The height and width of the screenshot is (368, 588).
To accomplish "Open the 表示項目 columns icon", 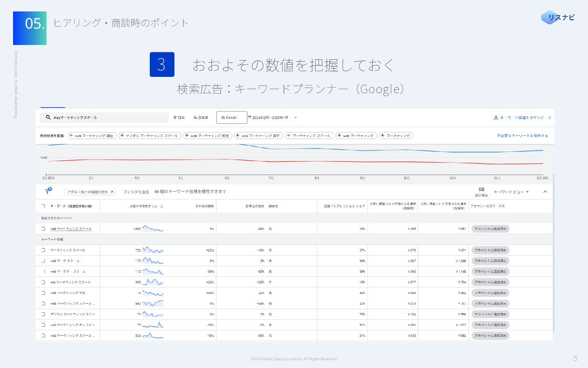I will click(481, 189).
